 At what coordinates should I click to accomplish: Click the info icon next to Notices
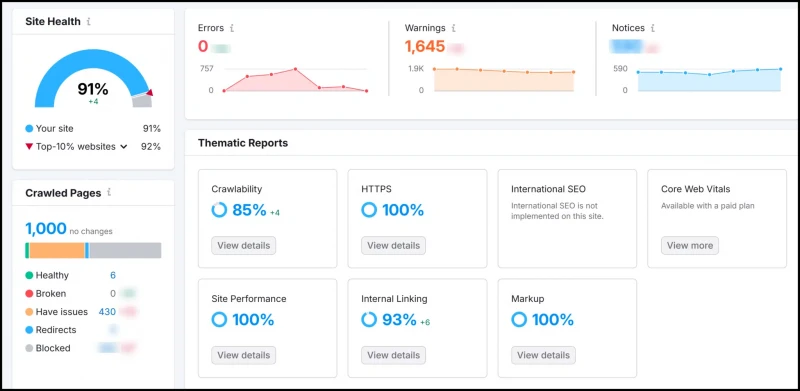pos(653,28)
